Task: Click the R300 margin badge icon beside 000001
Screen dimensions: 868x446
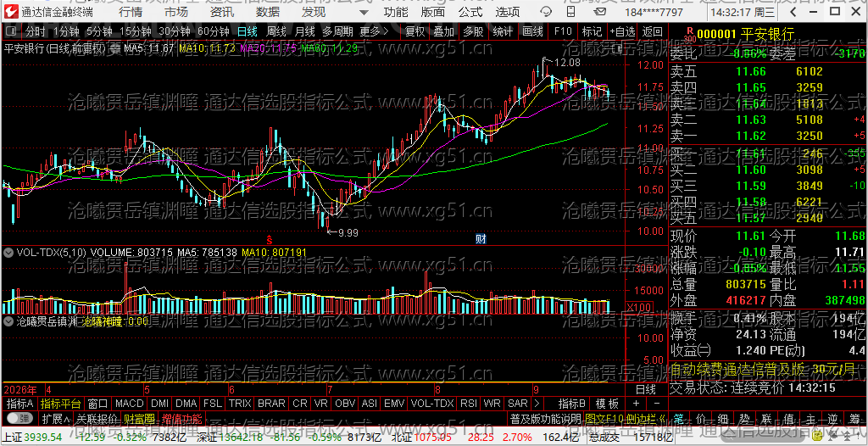Action: coord(690,35)
